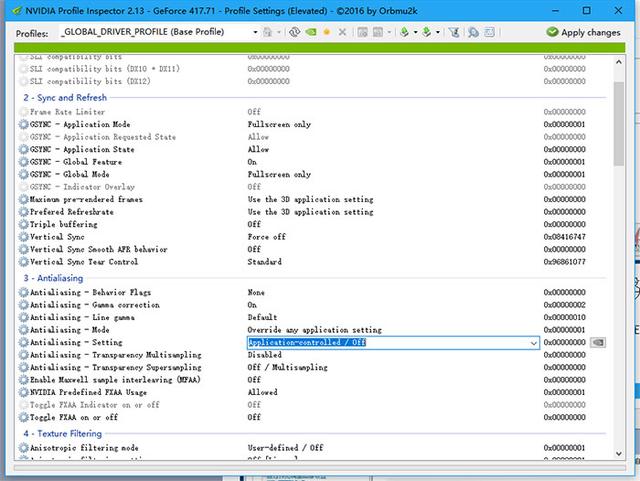Open the export profiles dropdown arrow
This screenshot has height=481, width=640.
pos(415,32)
